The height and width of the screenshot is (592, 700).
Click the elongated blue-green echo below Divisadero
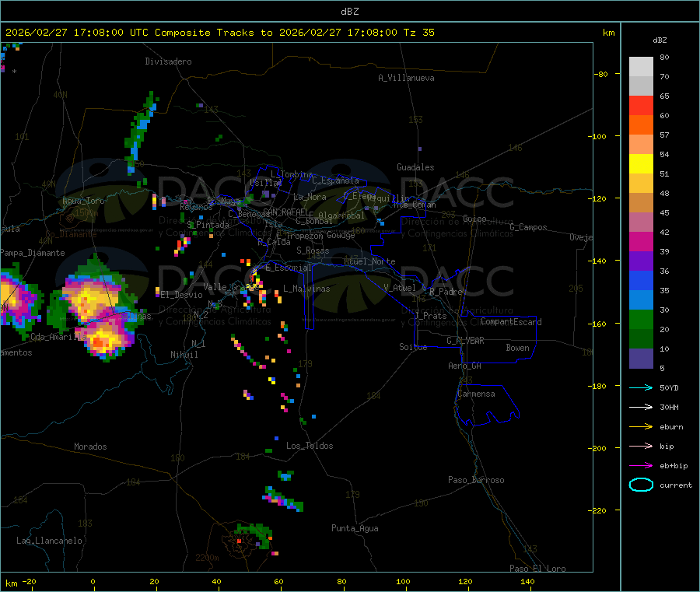click(x=140, y=132)
